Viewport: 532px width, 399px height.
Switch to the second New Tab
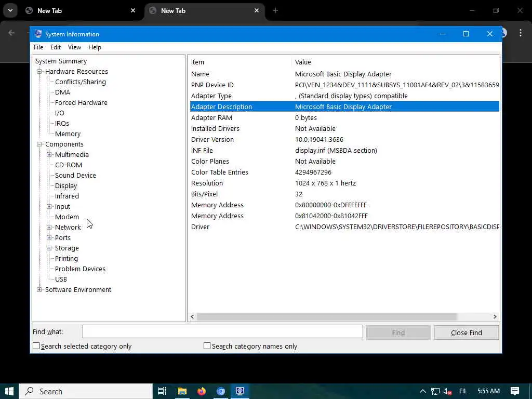(x=205, y=10)
